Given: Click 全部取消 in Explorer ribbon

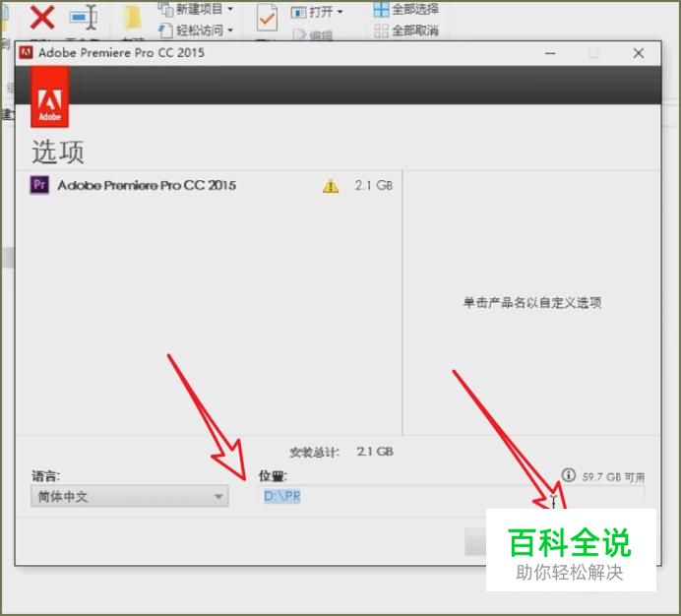Looking at the screenshot, I should (406, 31).
